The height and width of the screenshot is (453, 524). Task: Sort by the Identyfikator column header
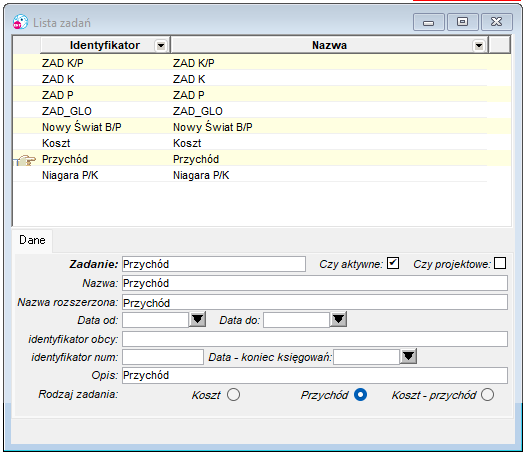click(105, 45)
